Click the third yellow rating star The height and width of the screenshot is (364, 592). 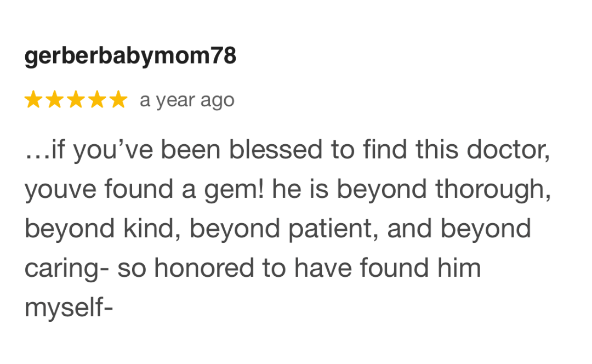click(76, 100)
